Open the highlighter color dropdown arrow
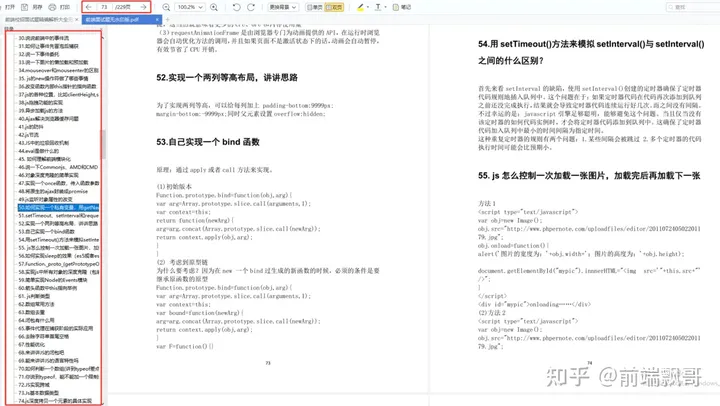720x406 pixels. point(368,7)
